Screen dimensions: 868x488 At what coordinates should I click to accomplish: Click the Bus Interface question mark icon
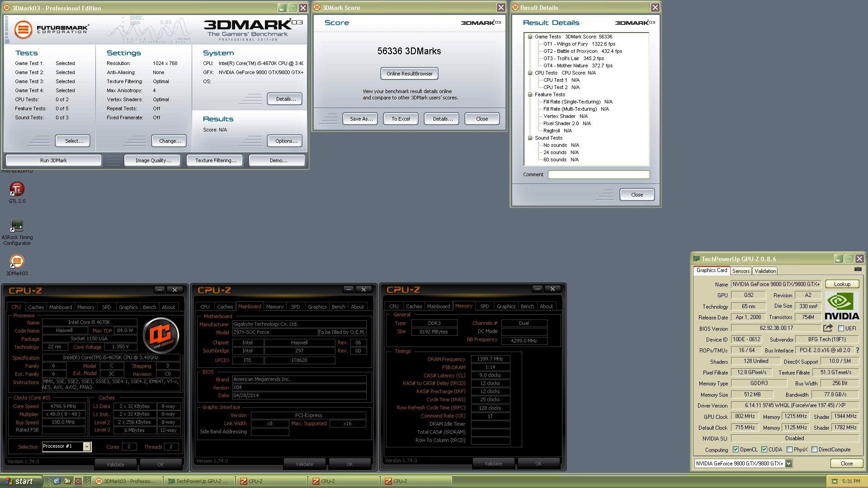point(857,350)
